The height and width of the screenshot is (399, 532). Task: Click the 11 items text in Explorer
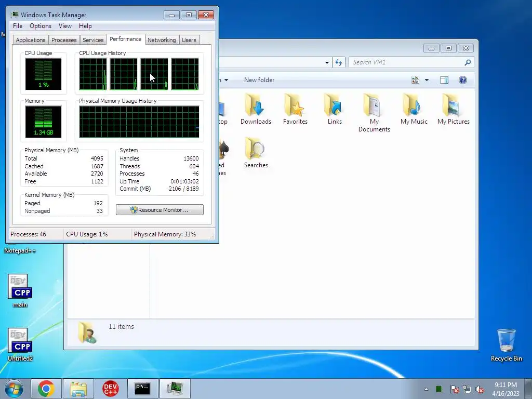(121, 326)
